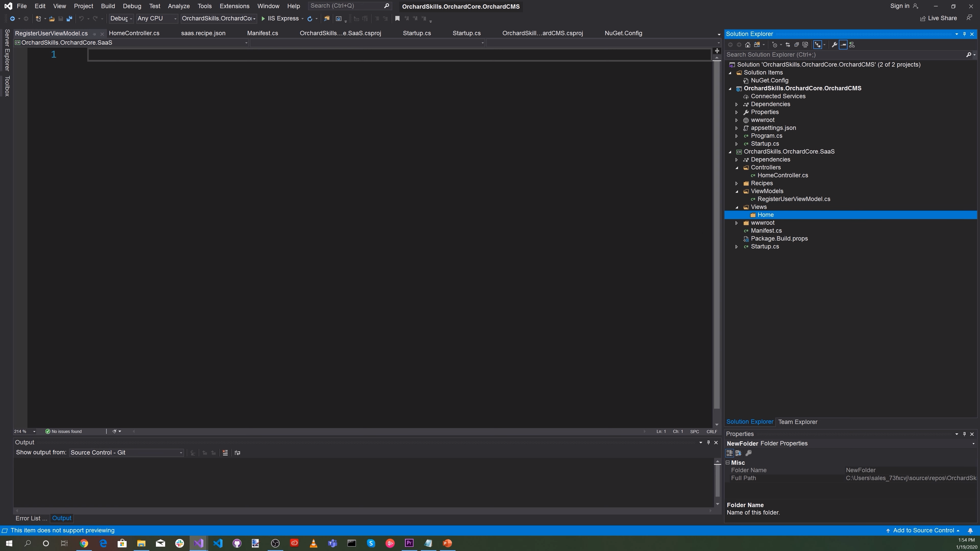Click Live Share button

939,18
